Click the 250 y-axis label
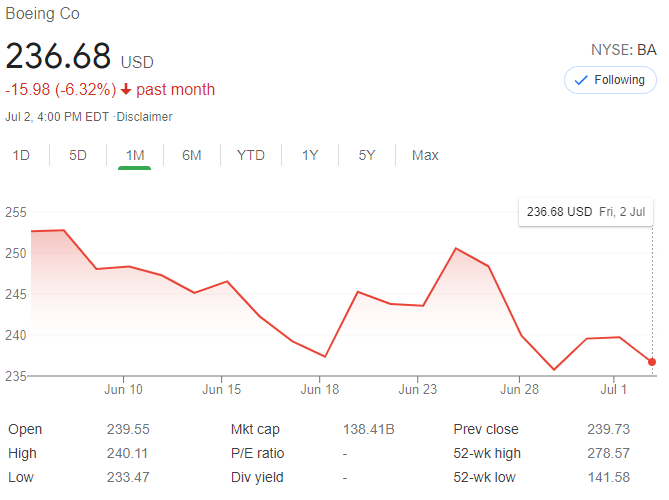Screen dimensions: 669x500 (16, 253)
